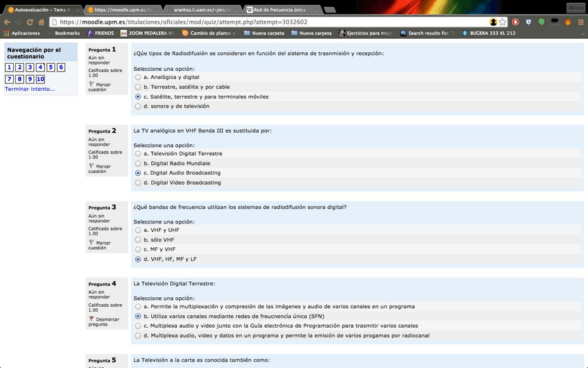The width and height of the screenshot is (588, 368).
Task: Pick 'd. Digital Video Broadcasting' answer
Action: point(138,183)
